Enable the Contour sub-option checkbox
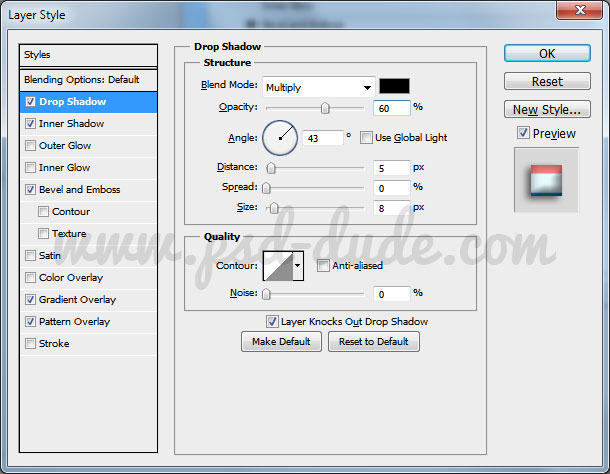 [x=44, y=212]
